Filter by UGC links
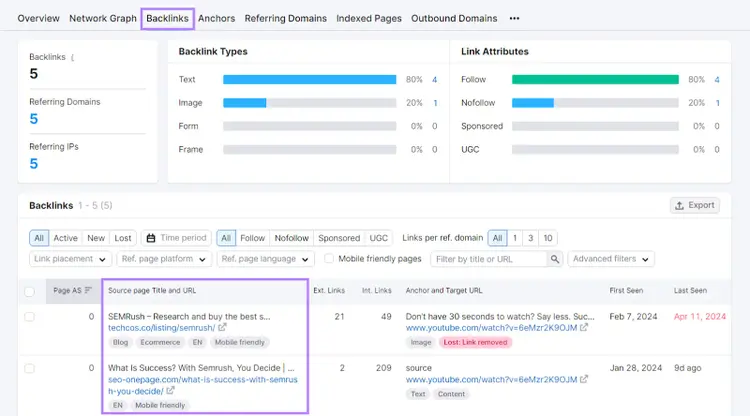 pyautogui.click(x=378, y=238)
